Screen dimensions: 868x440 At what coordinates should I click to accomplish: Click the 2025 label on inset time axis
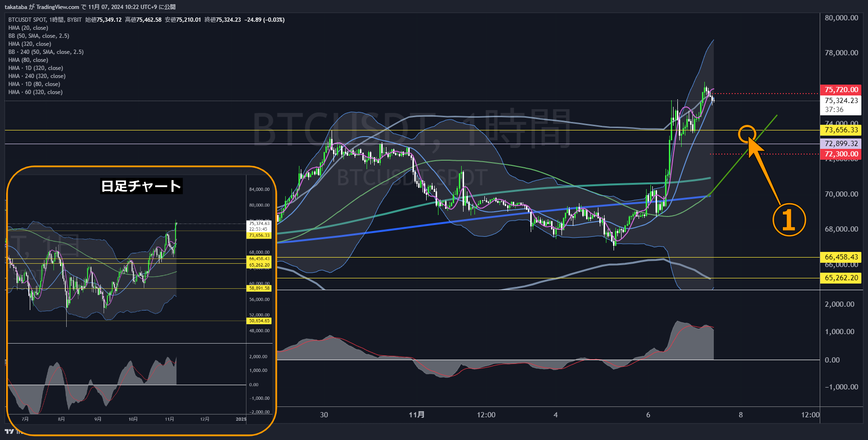(x=241, y=419)
